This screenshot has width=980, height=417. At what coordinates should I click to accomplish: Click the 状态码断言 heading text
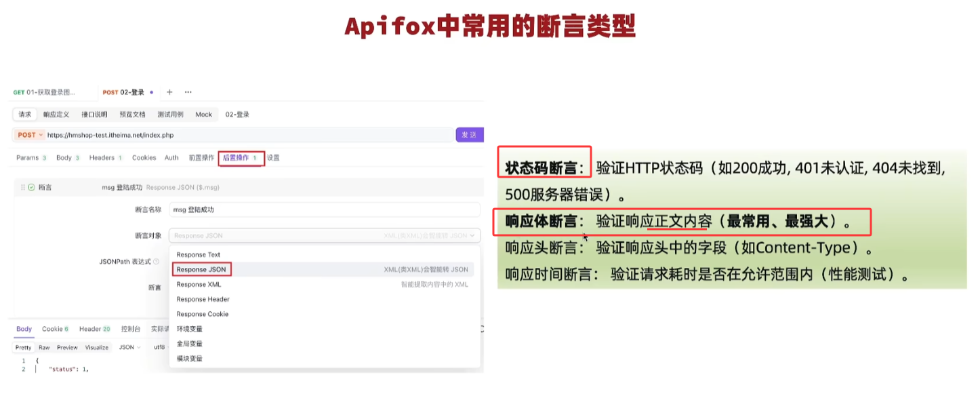[544, 169]
